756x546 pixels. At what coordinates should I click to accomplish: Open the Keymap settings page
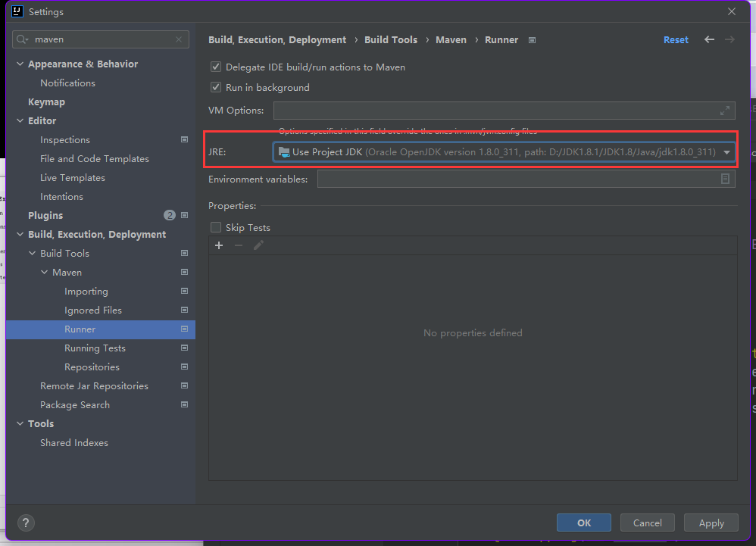(x=46, y=102)
